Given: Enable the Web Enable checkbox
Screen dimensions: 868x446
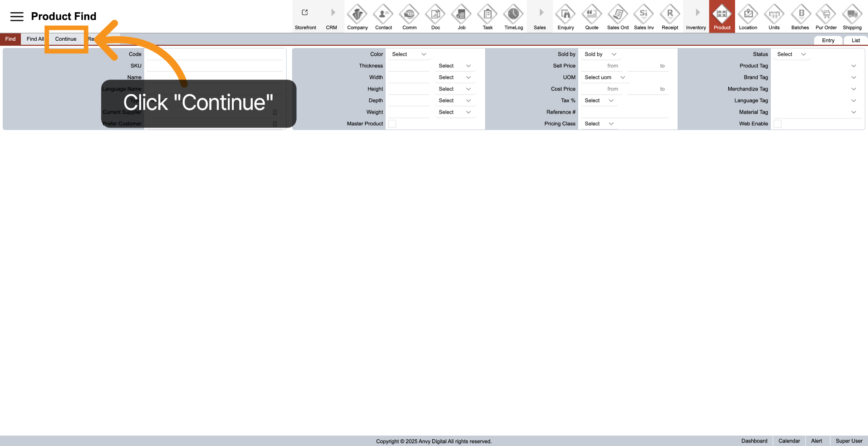Looking at the screenshot, I should point(777,124).
